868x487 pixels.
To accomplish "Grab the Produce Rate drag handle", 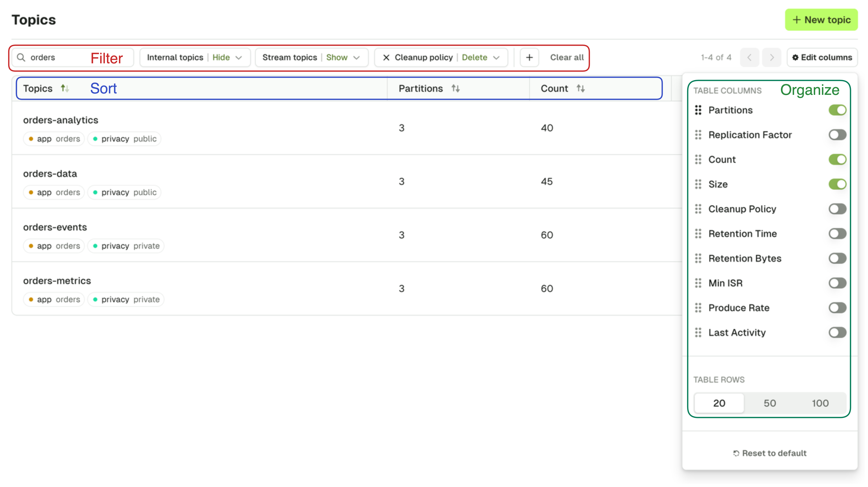I will pyautogui.click(x=698, y=308).
